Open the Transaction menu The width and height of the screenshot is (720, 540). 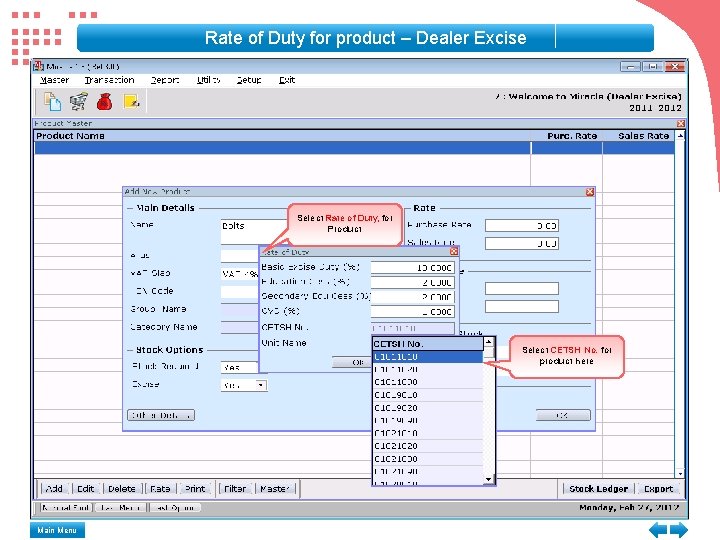(109, 80)
